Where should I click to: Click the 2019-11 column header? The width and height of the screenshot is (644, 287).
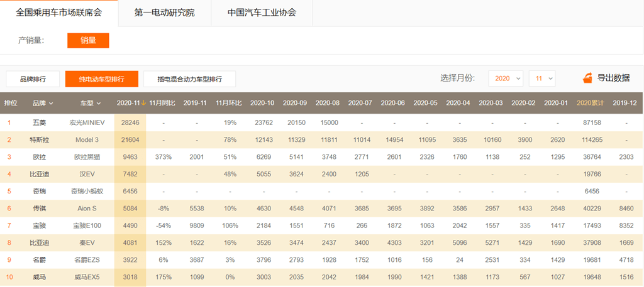point(195,103)
